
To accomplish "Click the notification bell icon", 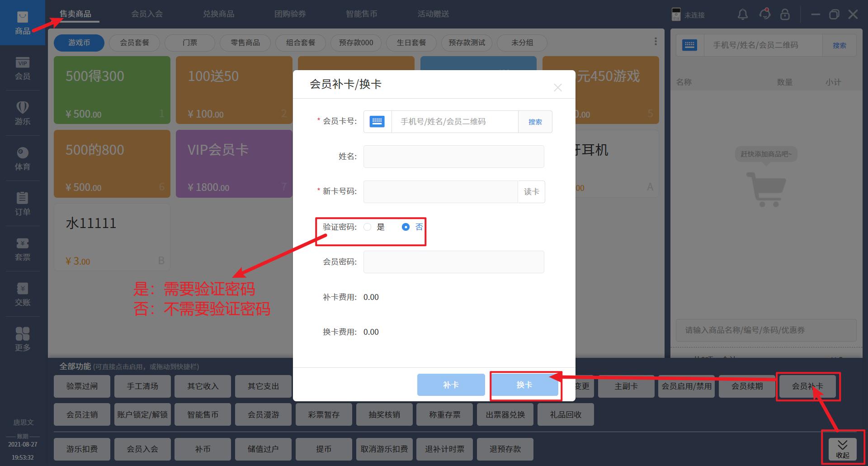I will tap(742, 14).
